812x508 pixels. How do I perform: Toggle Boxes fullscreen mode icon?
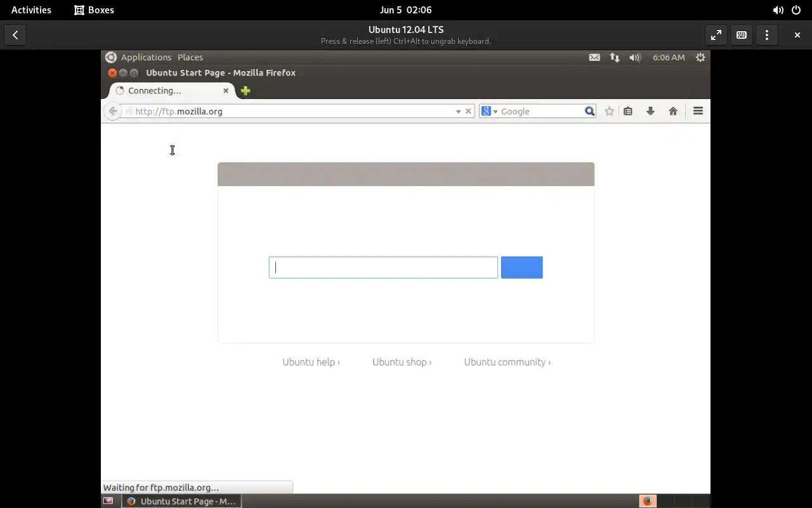tap(716, 35)
